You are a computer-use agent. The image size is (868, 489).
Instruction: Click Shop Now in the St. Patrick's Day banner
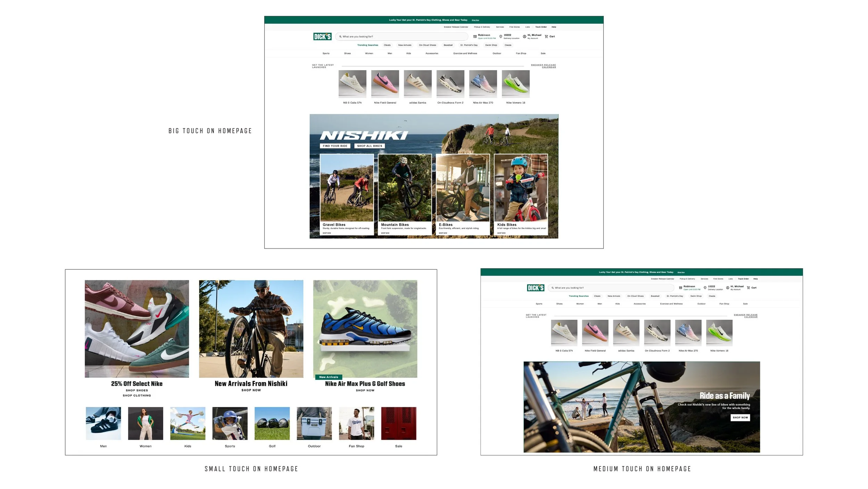476,20
